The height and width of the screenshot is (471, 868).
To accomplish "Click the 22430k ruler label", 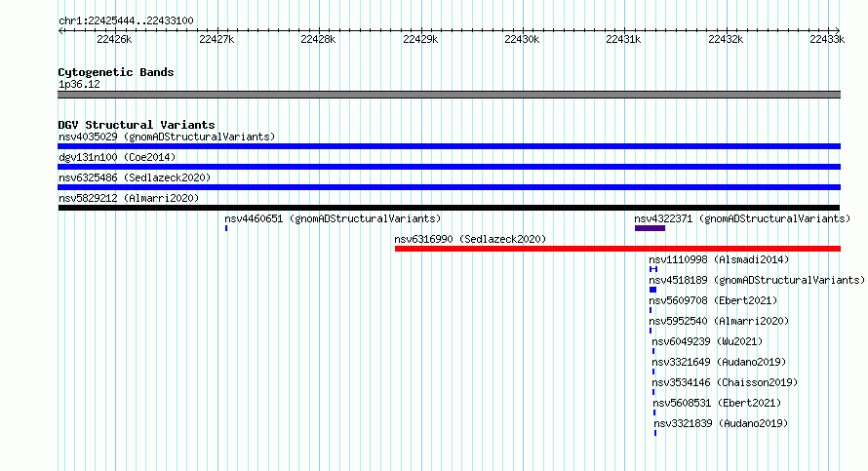I will coord(522,39).
